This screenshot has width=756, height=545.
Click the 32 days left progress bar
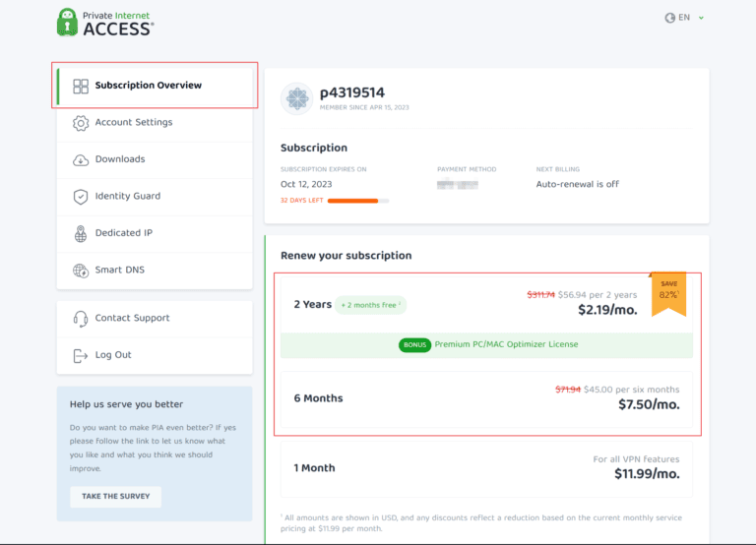tap(357, 201)
